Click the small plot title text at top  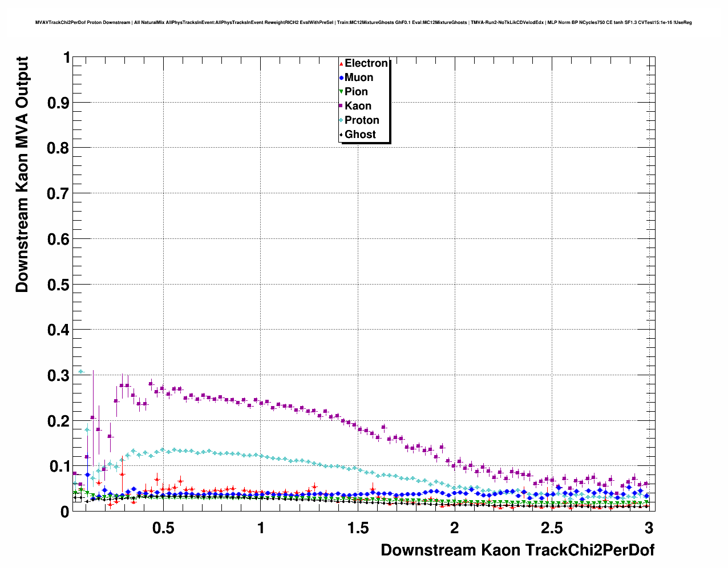pyautogui.click(x=363, y=22)
